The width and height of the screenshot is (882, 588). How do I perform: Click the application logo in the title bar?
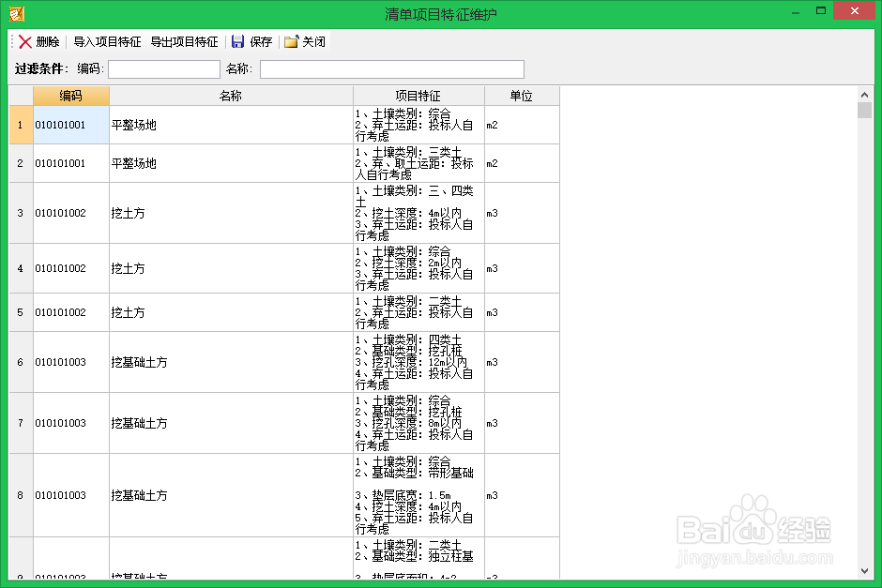(17, 11)
